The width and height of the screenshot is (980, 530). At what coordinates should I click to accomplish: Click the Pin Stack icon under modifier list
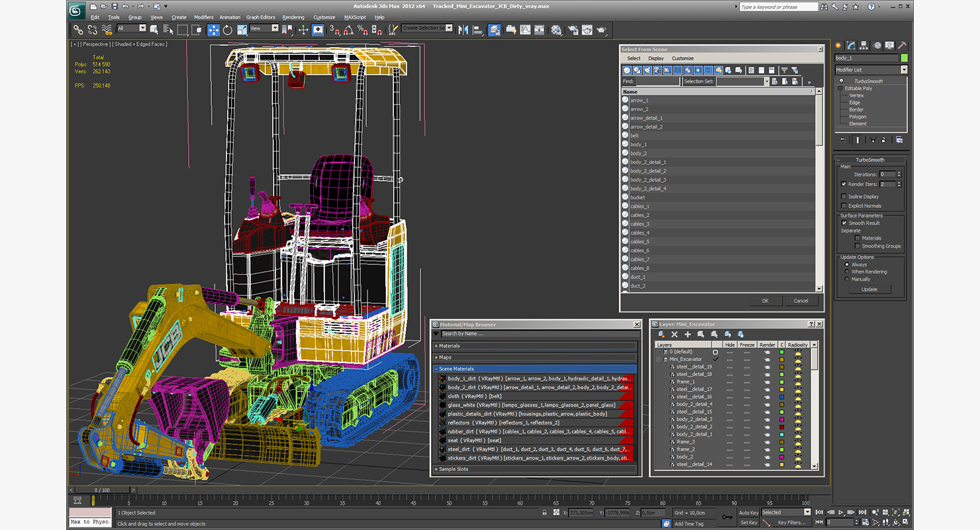842,140
